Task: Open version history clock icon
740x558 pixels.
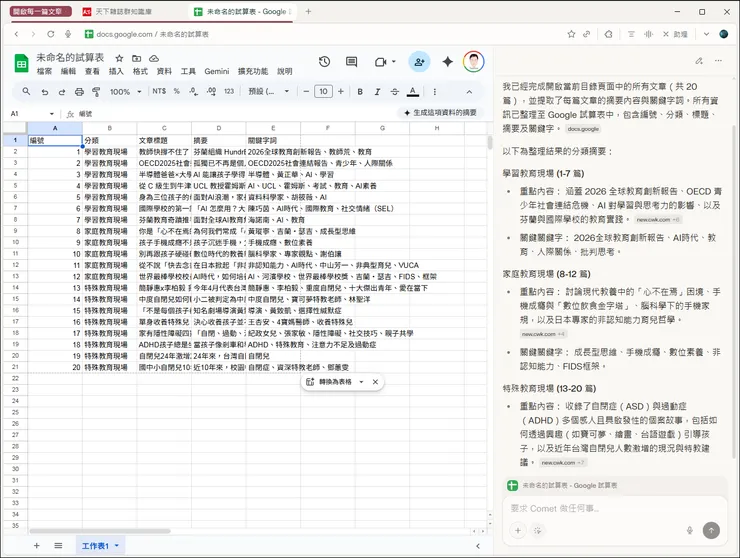Action: pos(324,62)
